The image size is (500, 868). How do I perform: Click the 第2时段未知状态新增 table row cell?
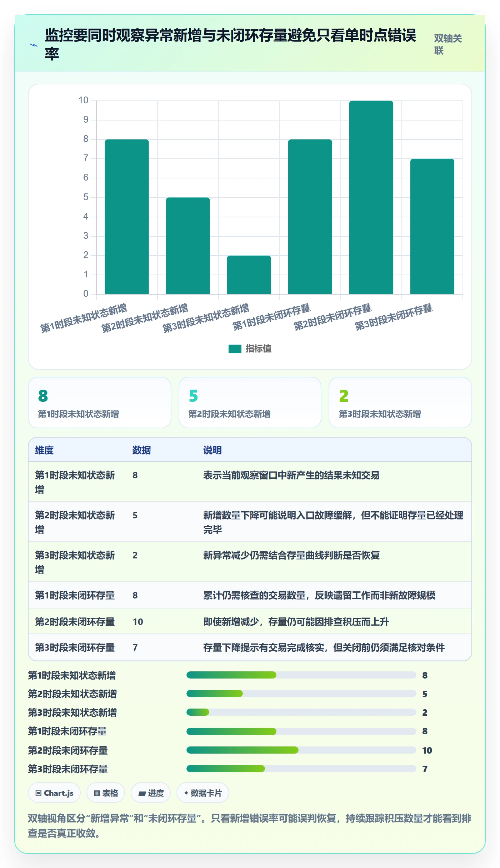[x=77, y=522]
